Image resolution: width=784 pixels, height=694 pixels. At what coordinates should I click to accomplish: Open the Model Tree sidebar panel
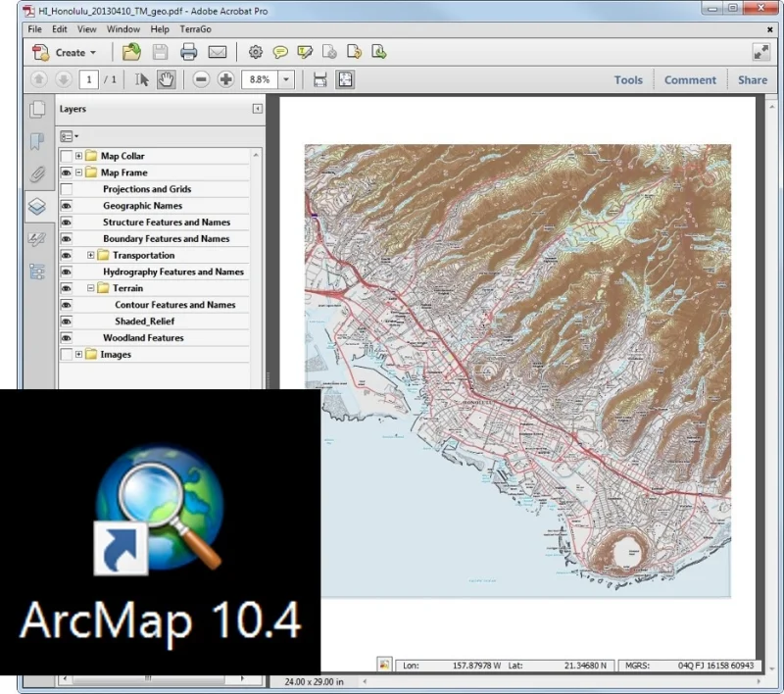37,272
